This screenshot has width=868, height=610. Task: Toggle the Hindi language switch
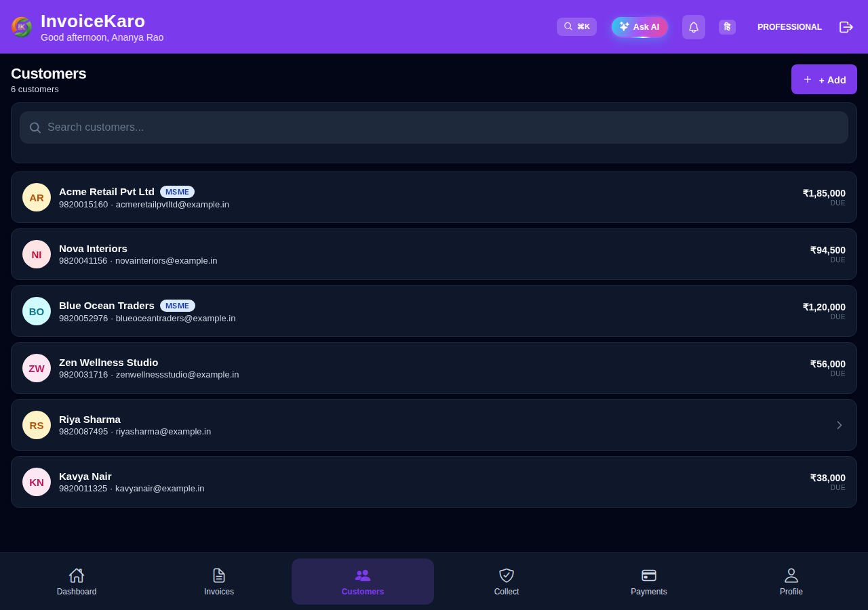(x=727, y=27)
